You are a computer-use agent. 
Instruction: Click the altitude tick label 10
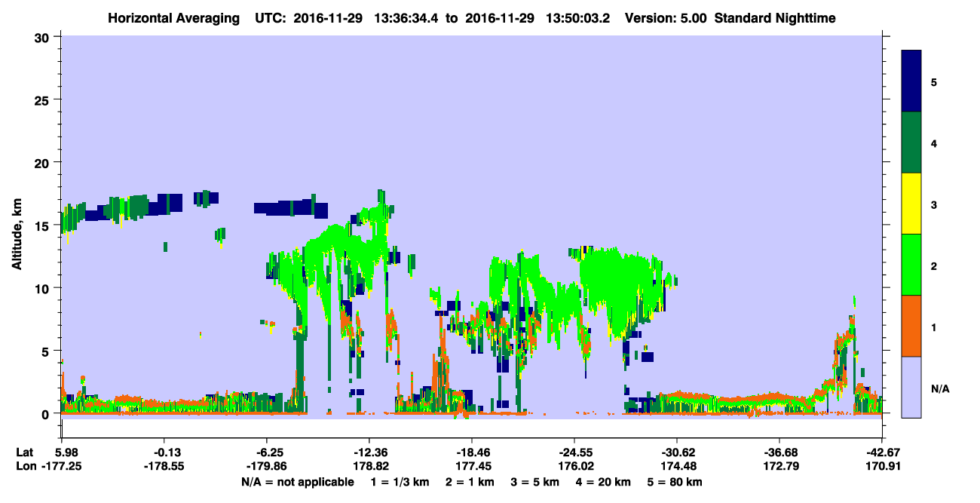click(44, 288)
